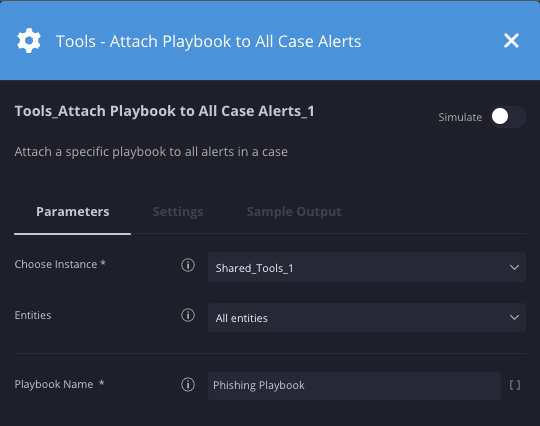
Task: Click the step name Tools_Attach Playbook to All Case Alerts_1
Action: pos(164,111)
